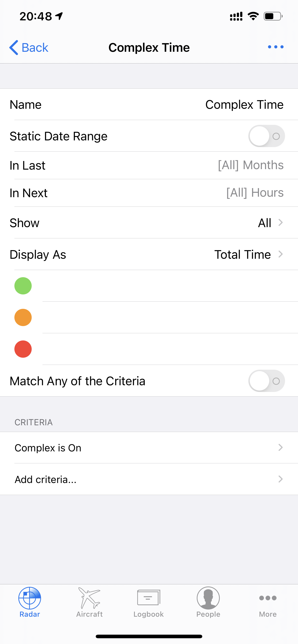Check the Wi-Fi status icon
The width and height of the screenshot is (298, 644).
(253, 16)
